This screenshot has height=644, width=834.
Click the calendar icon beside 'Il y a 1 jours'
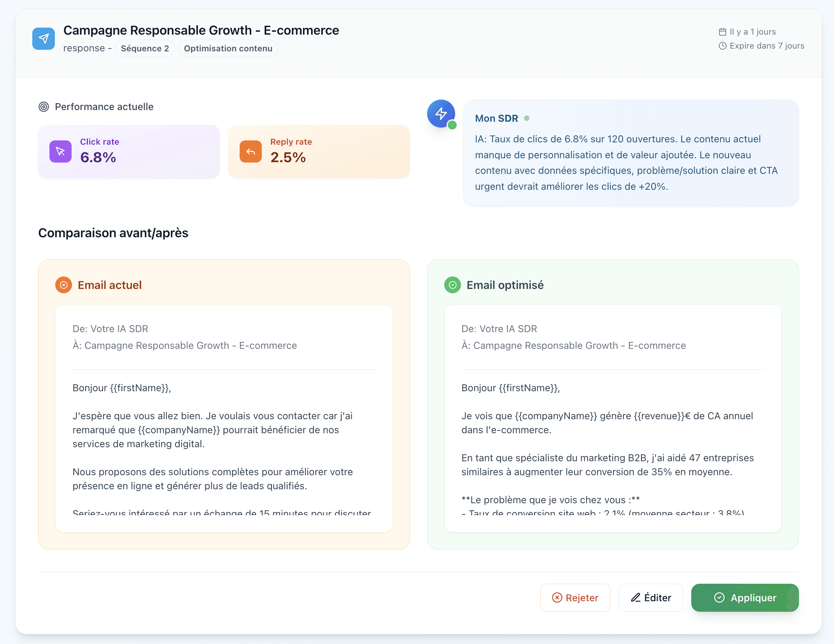click(722, 32)
